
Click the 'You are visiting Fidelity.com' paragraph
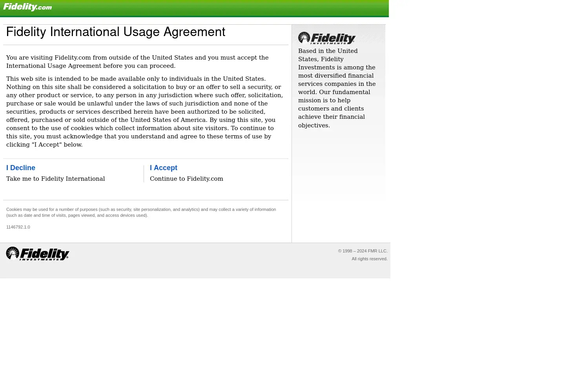click(137, 62)
